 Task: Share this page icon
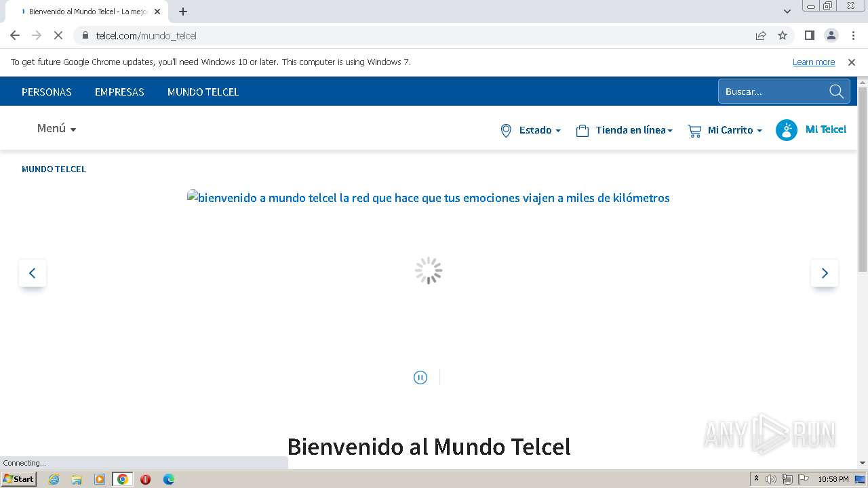pos(761,35)
